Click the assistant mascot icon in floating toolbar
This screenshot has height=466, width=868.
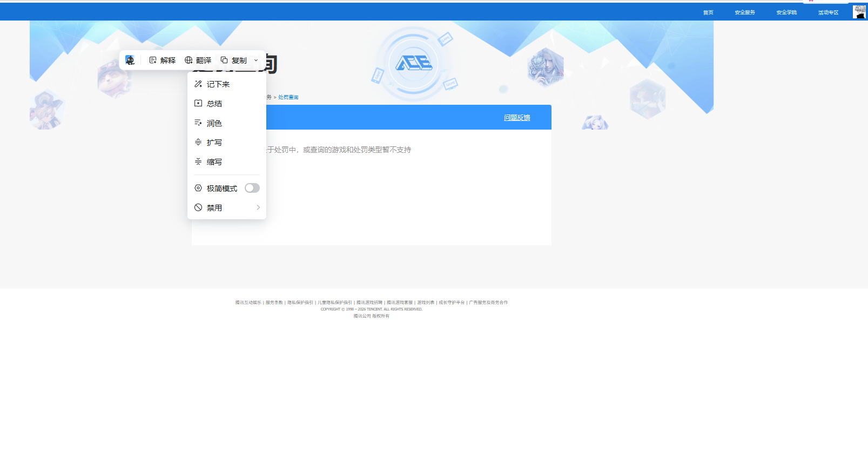tap(130, 60)
